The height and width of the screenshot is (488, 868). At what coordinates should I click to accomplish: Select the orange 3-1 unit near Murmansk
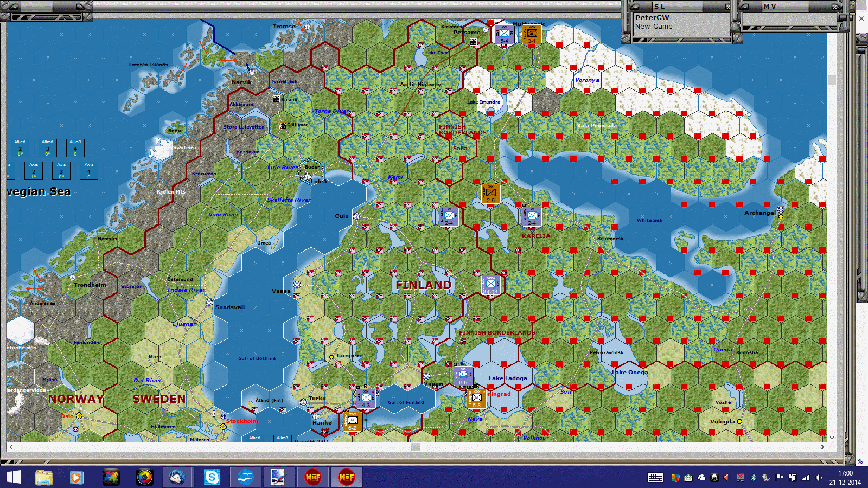(x=532, y=35)
